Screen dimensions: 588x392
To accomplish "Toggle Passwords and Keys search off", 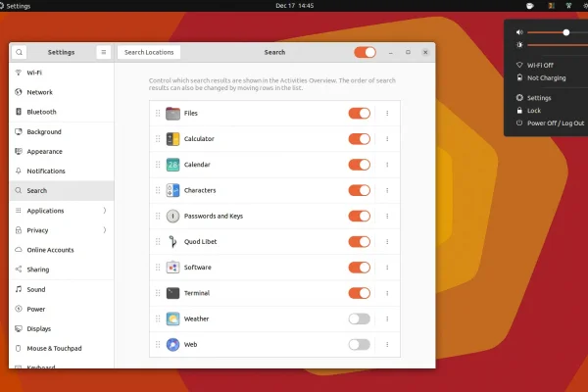I will point(360,216).
